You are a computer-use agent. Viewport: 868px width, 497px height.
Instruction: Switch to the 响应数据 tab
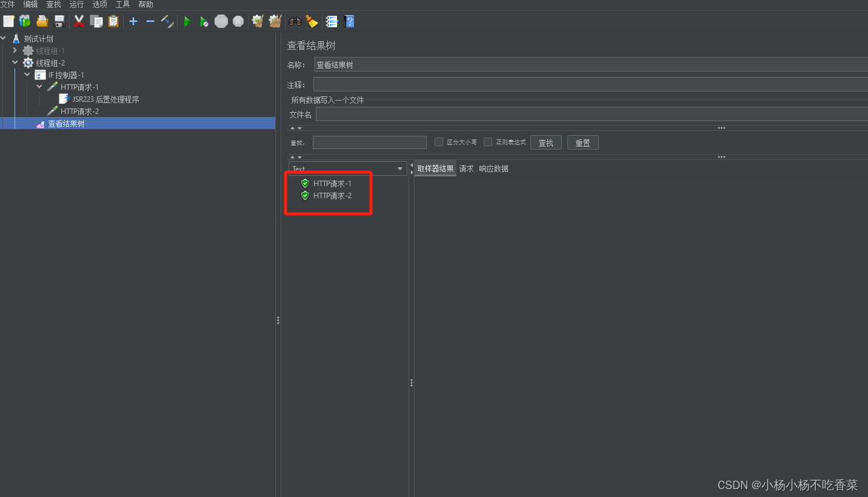pyautogui.click(x=493, y=168)
